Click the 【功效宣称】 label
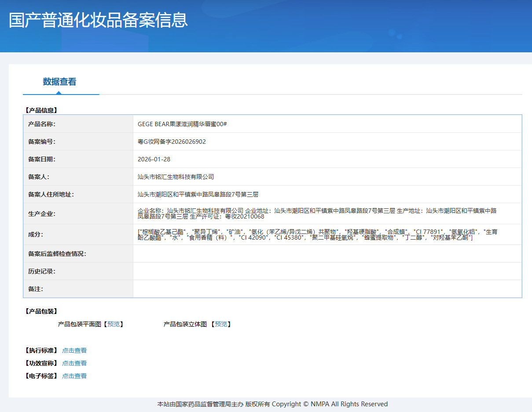The image size is (532, 412). 41,363
